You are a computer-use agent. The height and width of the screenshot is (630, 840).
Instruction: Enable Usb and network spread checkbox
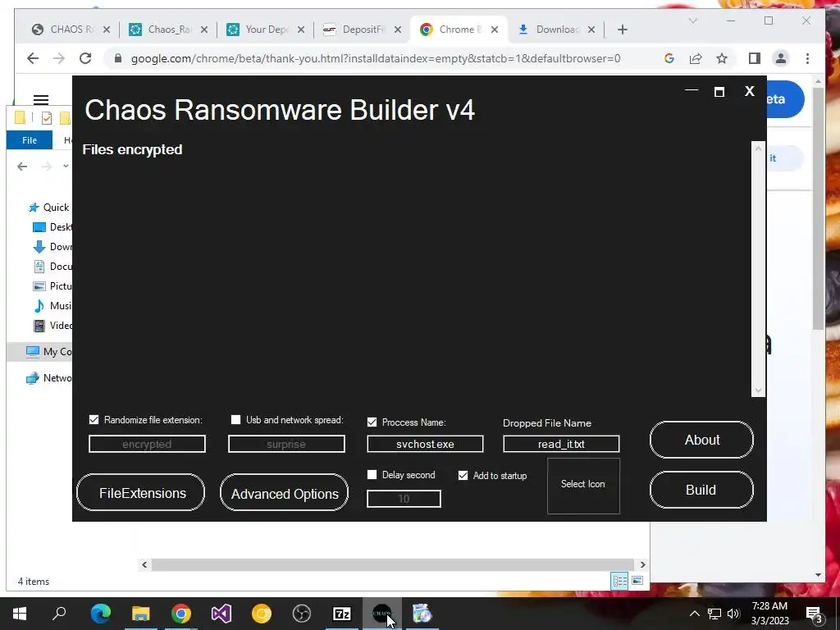coord(235,419)
